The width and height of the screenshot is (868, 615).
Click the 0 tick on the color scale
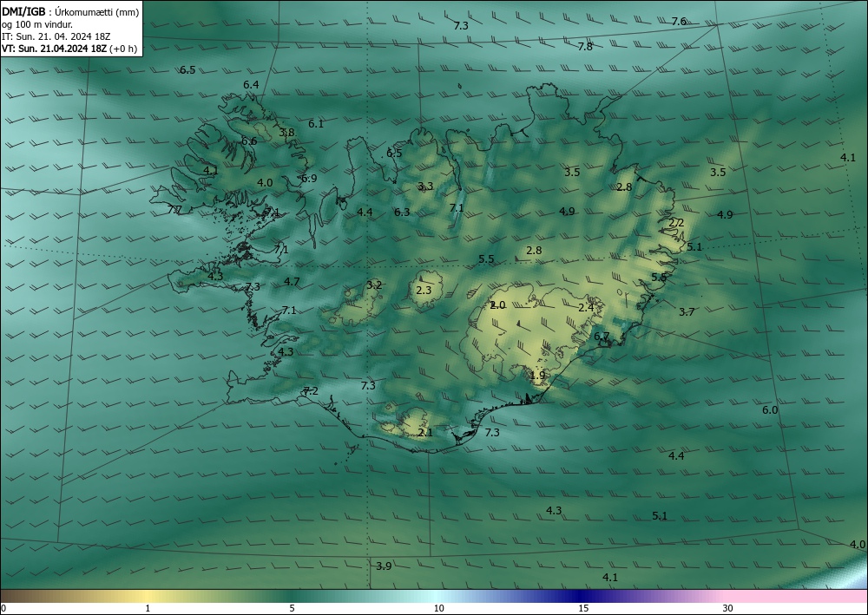pos(3,608)
